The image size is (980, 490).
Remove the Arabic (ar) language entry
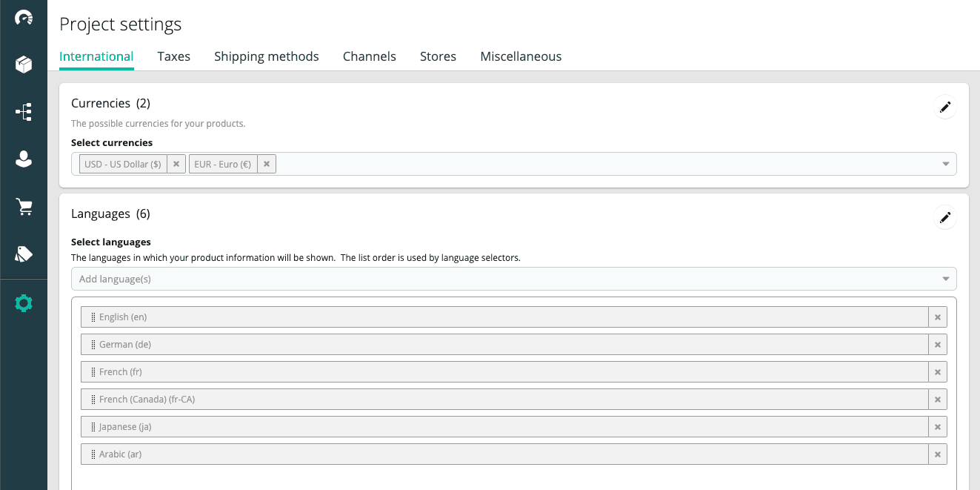(x=937, y=454)
